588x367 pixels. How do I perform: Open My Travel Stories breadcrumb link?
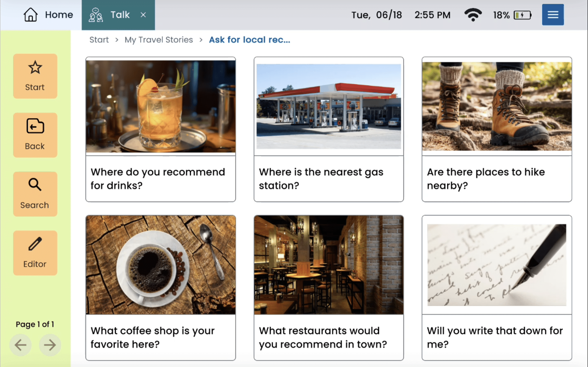pos(159,40)
